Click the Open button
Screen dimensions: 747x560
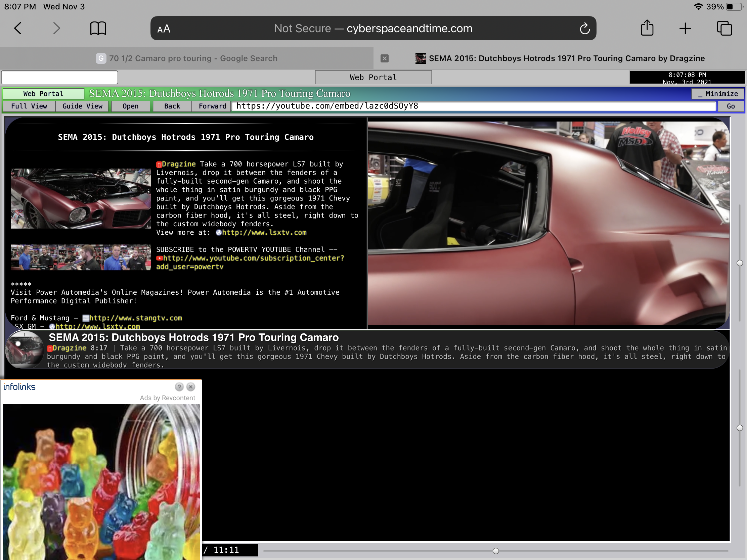coord(131,106)
